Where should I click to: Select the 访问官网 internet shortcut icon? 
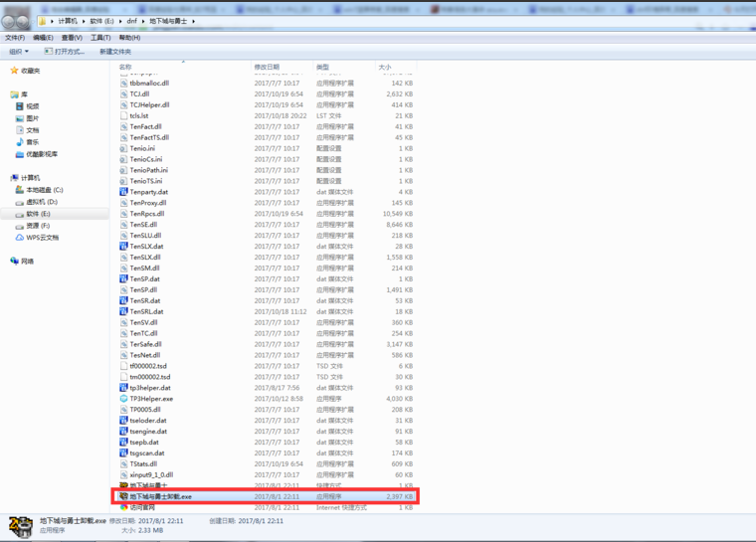coord(123,506)
